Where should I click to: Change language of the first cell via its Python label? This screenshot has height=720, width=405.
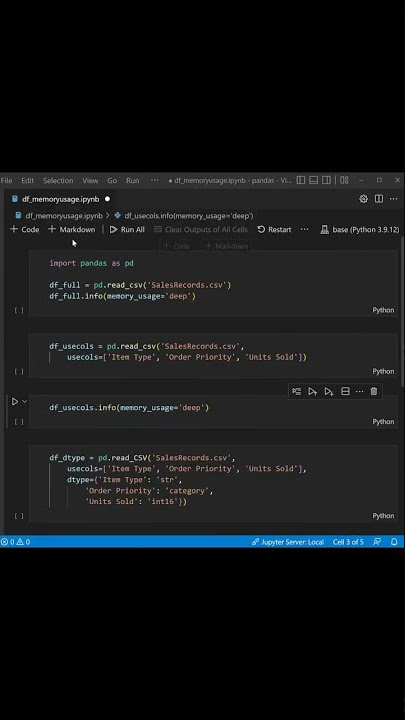[x=383, y=310]
